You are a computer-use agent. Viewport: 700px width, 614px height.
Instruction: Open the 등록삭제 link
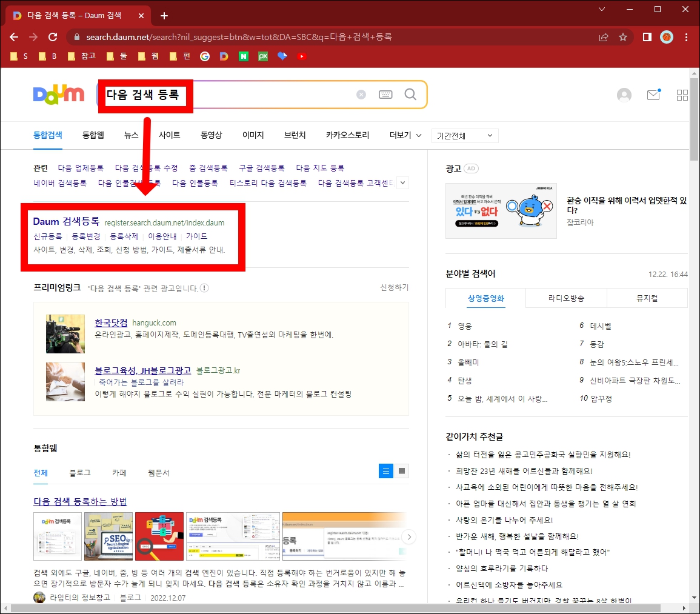pyautogui.click(x=124, y=236)
